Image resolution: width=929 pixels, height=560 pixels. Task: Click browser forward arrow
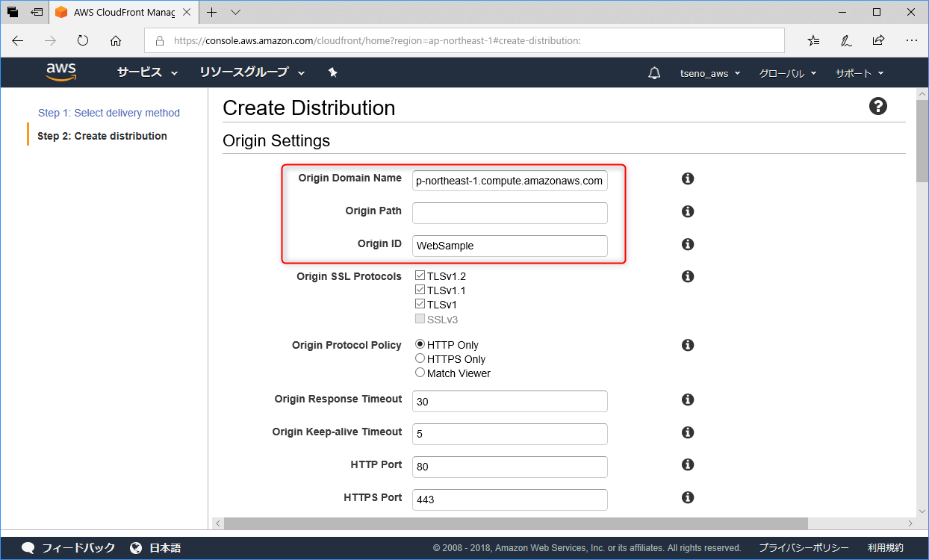(x=51, y=40)
